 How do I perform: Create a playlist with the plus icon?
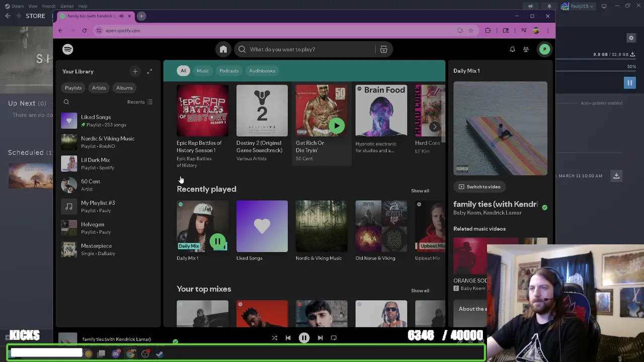coord(135,71)
